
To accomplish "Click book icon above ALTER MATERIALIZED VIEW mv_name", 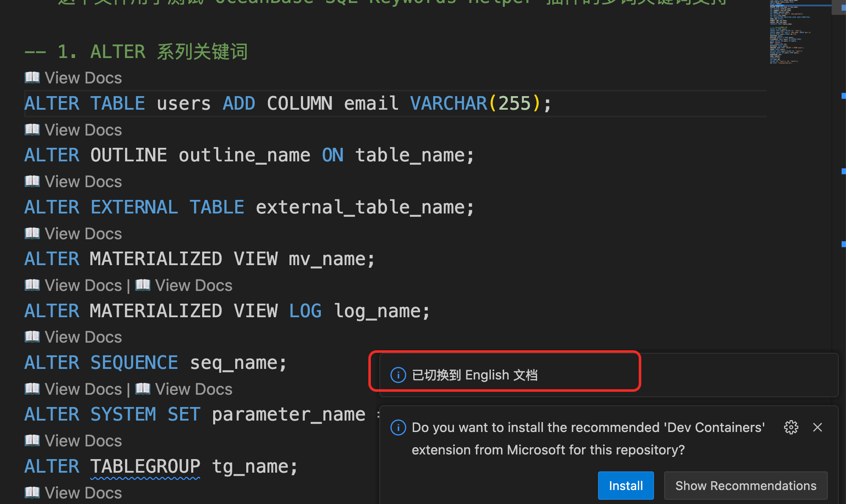I will click(32, 233).
